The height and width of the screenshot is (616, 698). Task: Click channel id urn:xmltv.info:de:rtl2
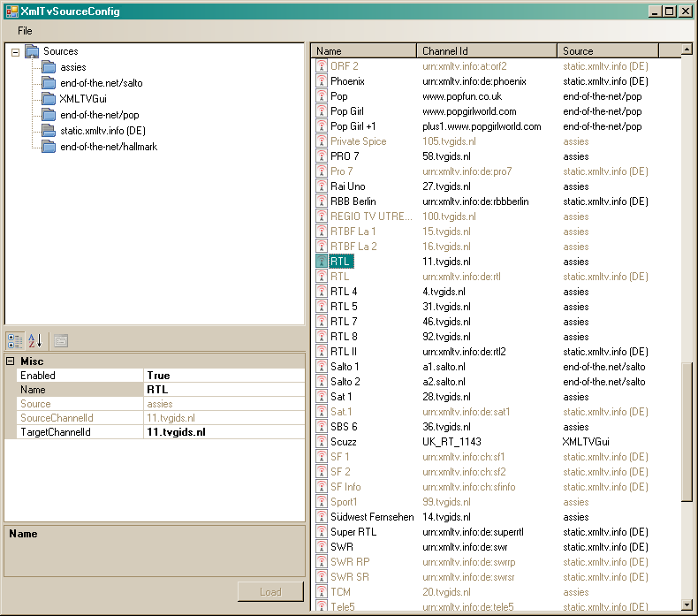pyautogui.click(x=464, y=352)
